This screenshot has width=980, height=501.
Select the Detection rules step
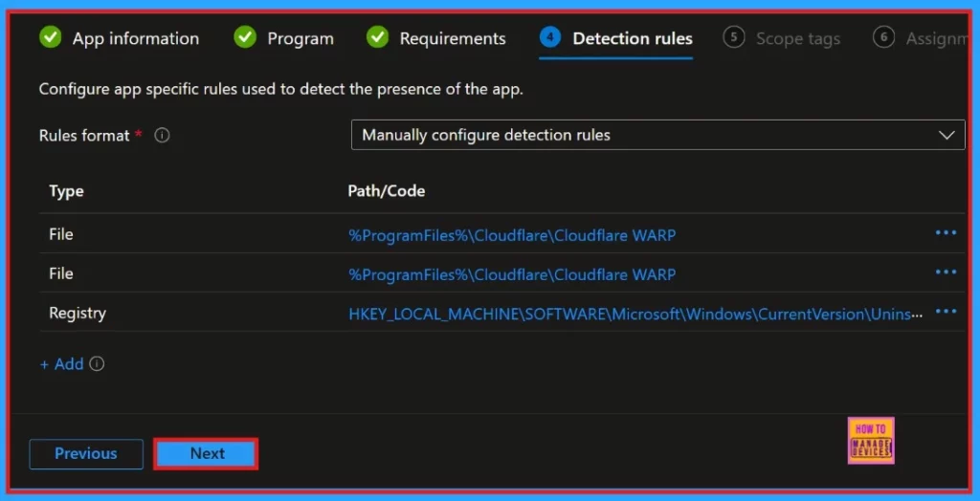coord(616,38)
